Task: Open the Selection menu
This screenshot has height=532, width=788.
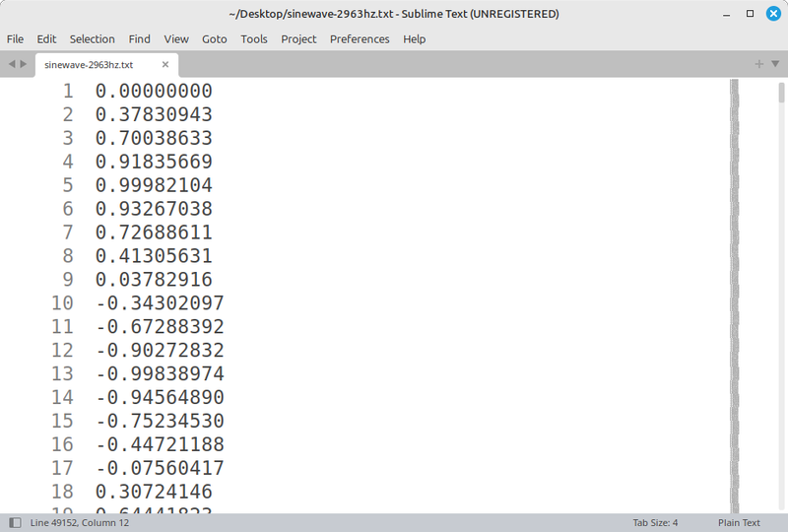Action: coord(92,38)
